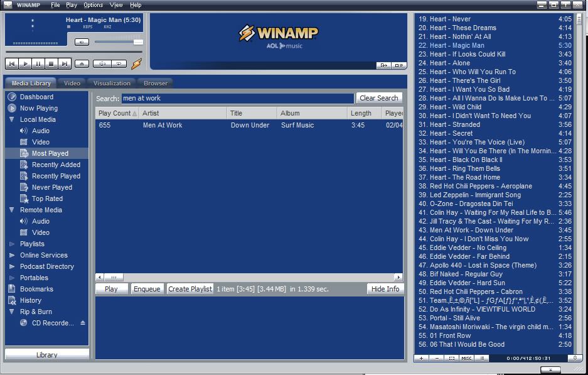Open the Help menu
Image resolution: width=588 pixels, height=375 pixels.
tap(136, 5)
